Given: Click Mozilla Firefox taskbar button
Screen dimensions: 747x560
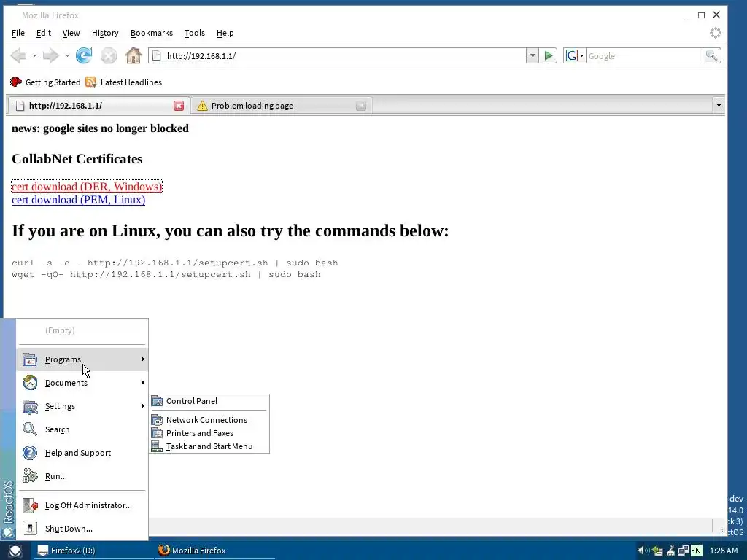Looking at the screenshot, I should pos(215,551).
